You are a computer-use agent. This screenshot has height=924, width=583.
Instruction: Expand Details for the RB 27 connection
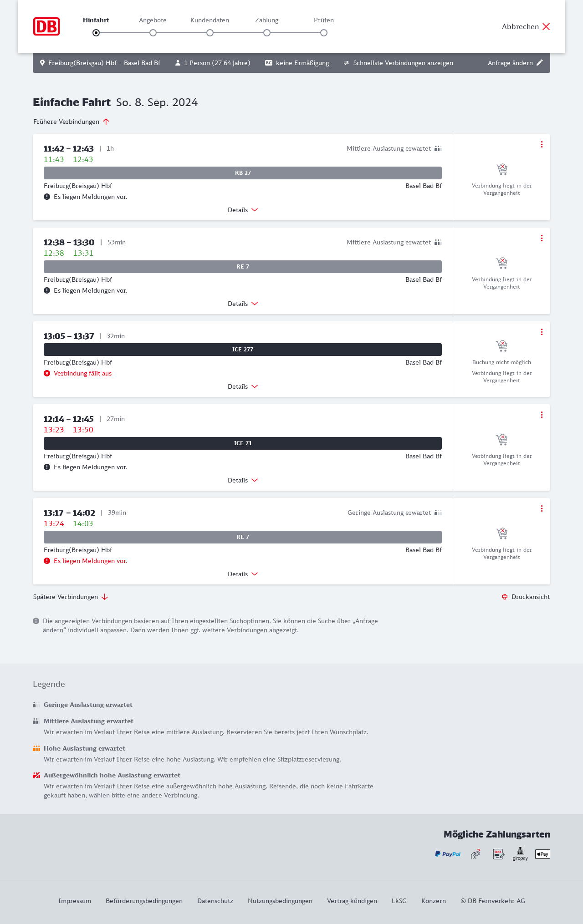(243, 210)
